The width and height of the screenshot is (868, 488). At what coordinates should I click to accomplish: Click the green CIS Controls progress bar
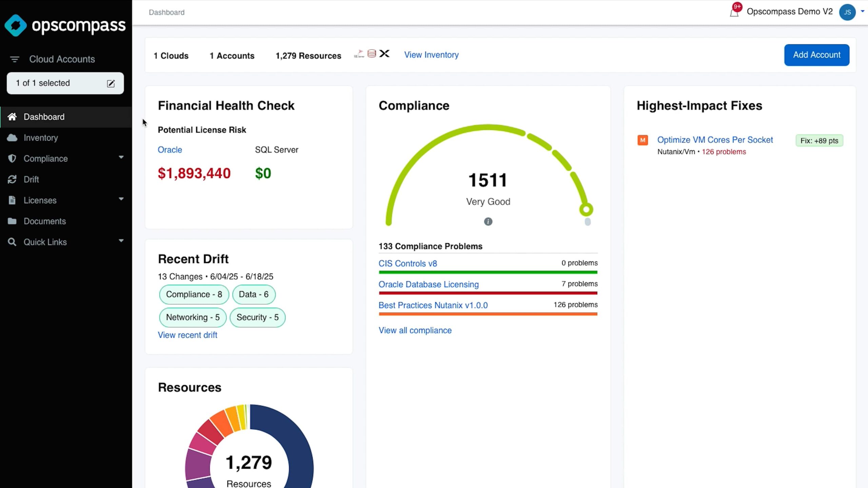click(x=488, y=272)
